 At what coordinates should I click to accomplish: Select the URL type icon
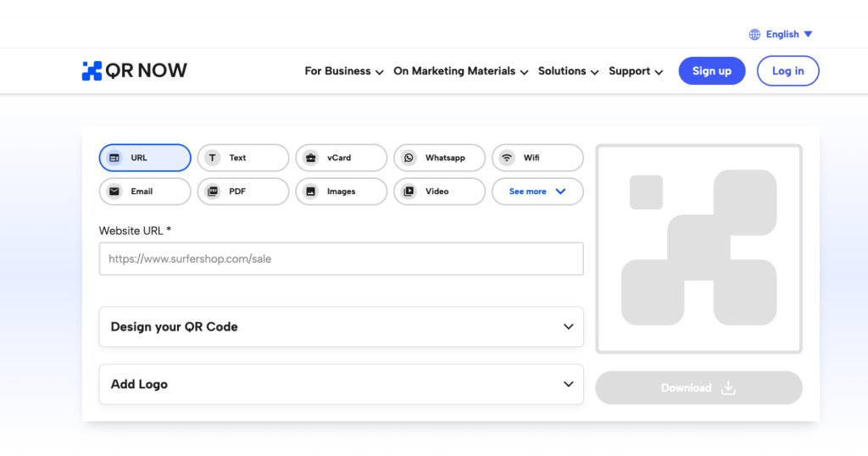tap(114, 158)
